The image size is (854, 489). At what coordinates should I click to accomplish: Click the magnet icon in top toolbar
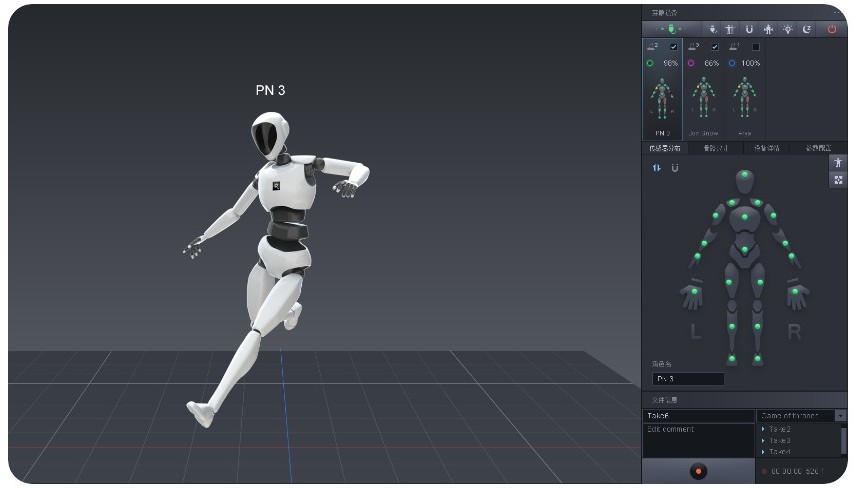coord(749,29)
